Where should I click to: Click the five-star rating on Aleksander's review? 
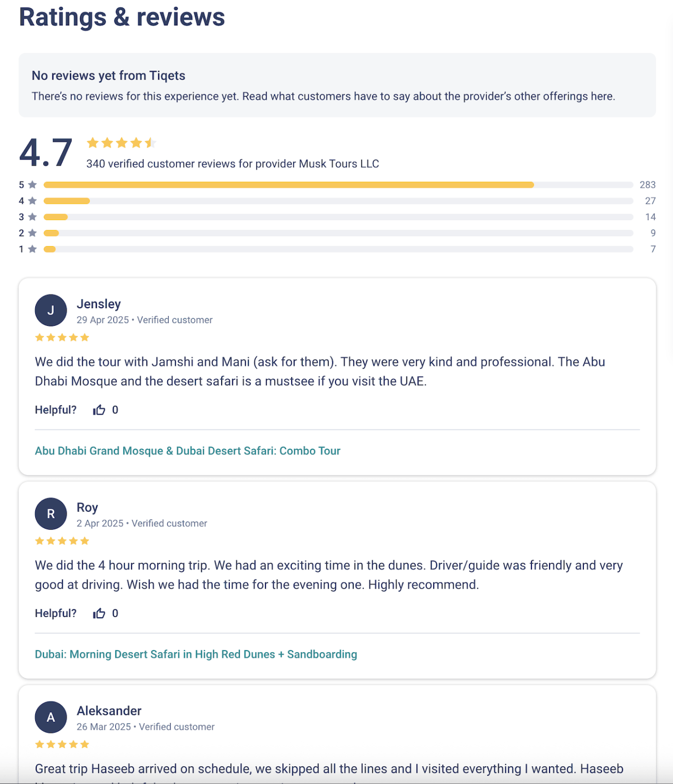coord(62,744)
